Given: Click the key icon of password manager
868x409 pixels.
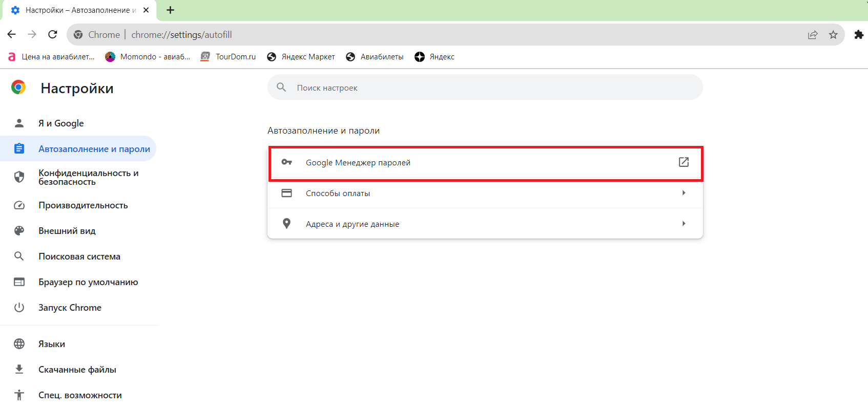Looking at the screenshot, I should tap(287, 162).
